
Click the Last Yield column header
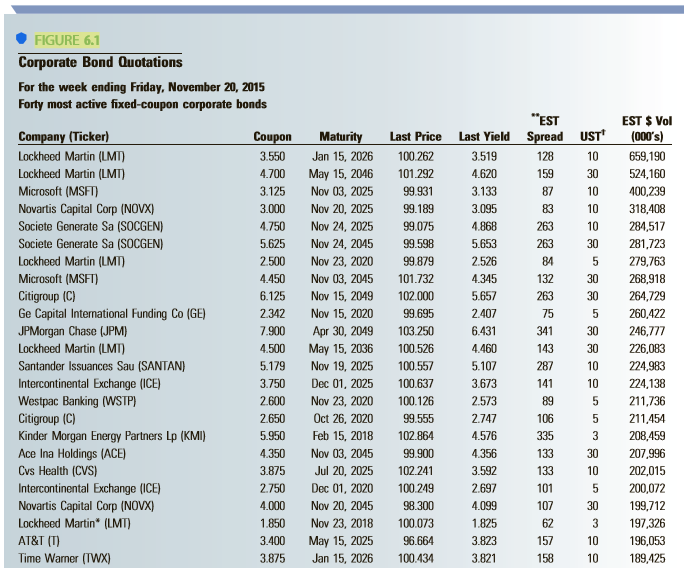[x=484, y=136]
